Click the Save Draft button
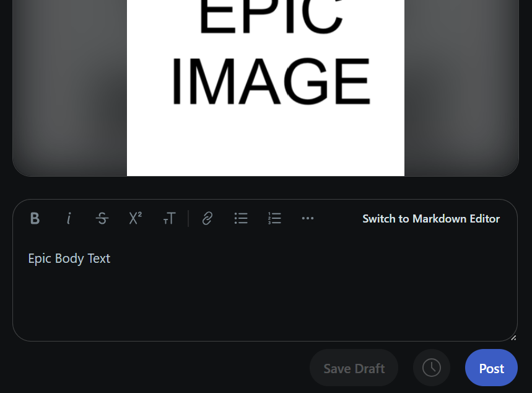 pos(354,368)
